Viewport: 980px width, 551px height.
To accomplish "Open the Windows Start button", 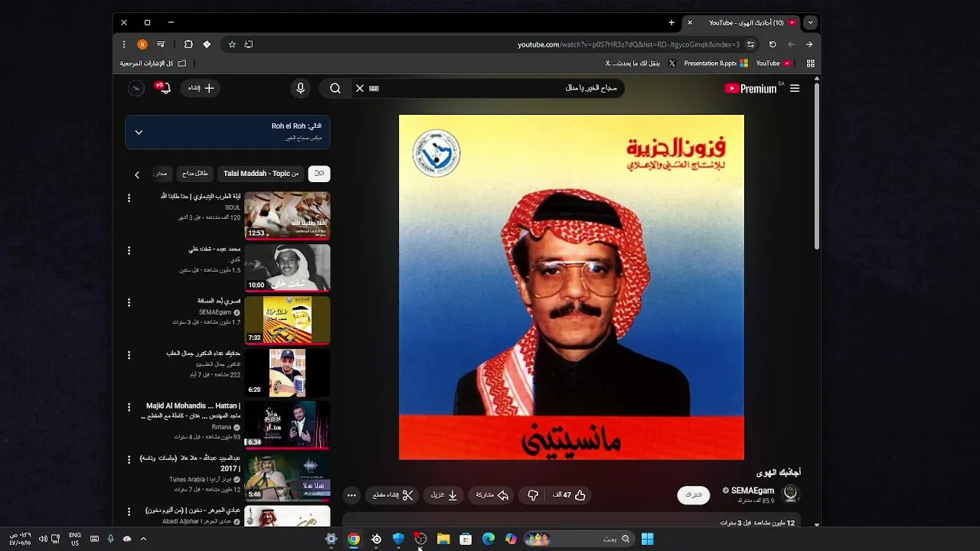I will coord(647,539).
